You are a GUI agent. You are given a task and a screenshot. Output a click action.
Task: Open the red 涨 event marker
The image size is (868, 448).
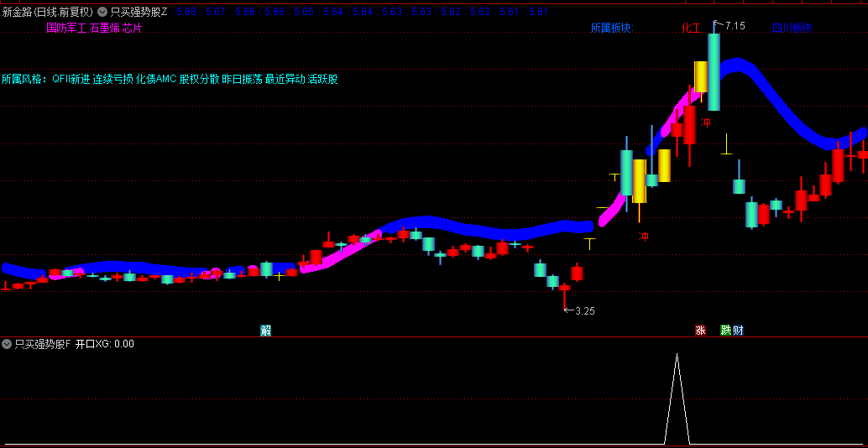tap(701, 331)
